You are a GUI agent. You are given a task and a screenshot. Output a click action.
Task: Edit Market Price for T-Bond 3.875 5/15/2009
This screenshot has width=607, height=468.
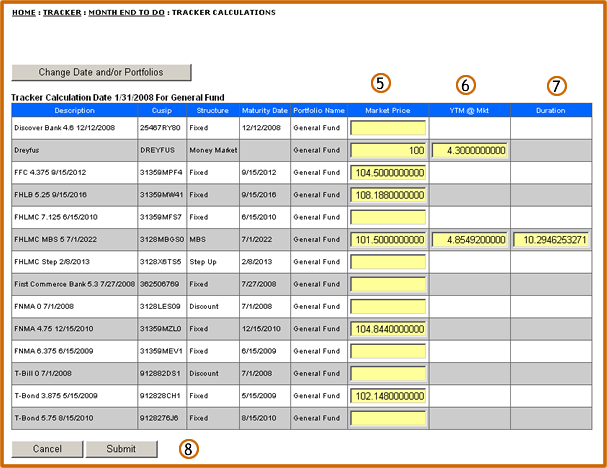click(388, 396)
